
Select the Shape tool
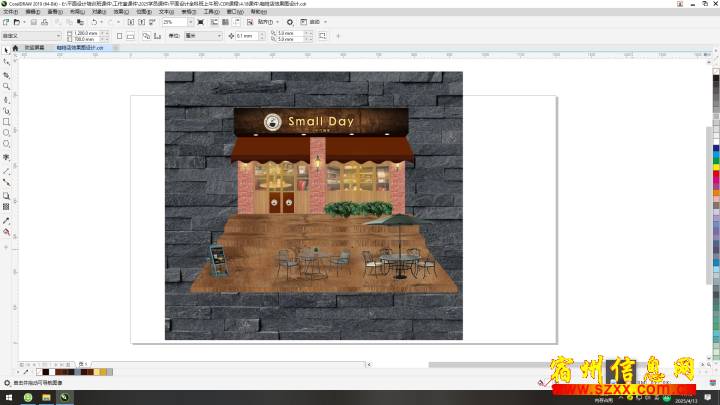(6, 62)
